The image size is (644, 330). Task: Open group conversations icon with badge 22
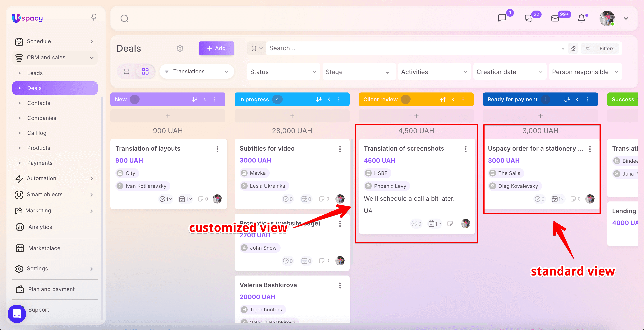pos(528,18)
